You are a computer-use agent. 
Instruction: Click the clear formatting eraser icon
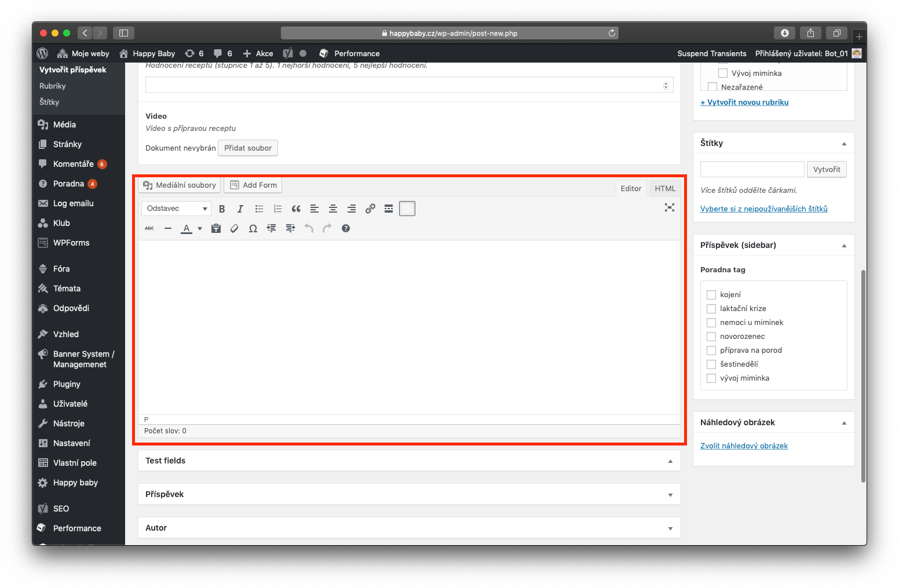click(x=235, y=228)
